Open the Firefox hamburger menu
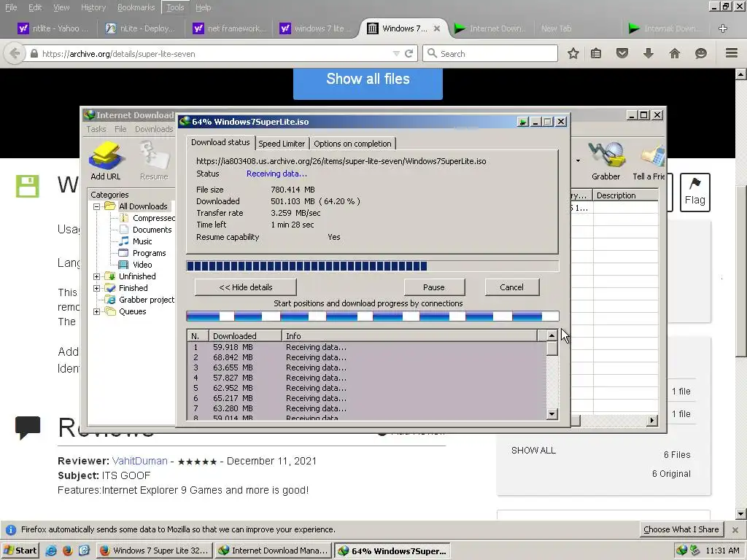 click(x=732, y=52)
